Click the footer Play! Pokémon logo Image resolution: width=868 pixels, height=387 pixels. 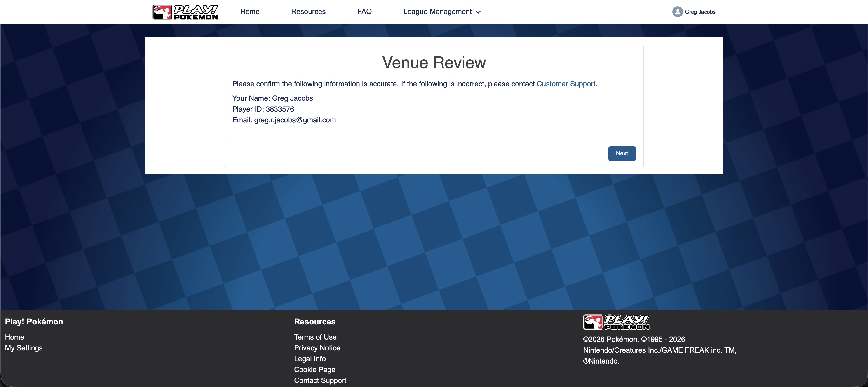(617, 322)
